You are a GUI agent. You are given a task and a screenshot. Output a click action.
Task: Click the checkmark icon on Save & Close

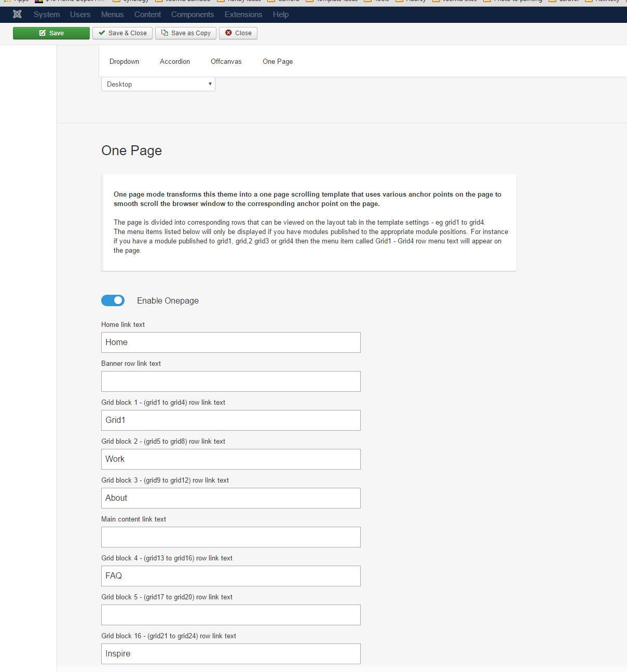tap(102, 33)
